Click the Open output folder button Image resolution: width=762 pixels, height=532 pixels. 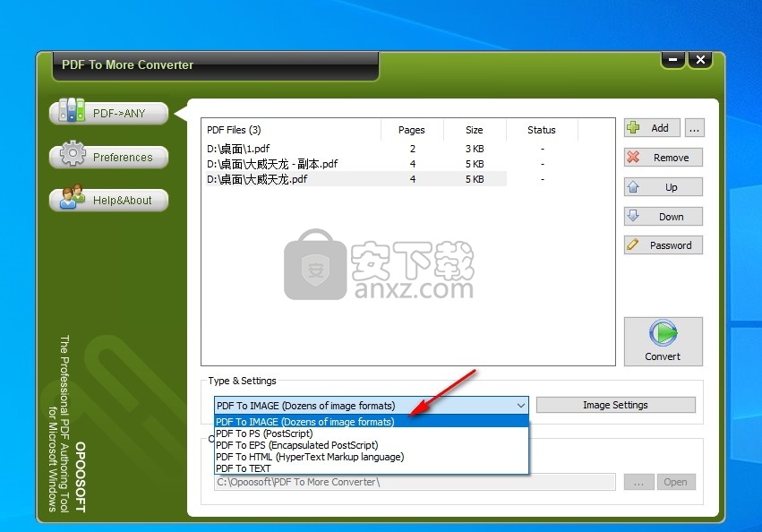click(x=676, y=482)
